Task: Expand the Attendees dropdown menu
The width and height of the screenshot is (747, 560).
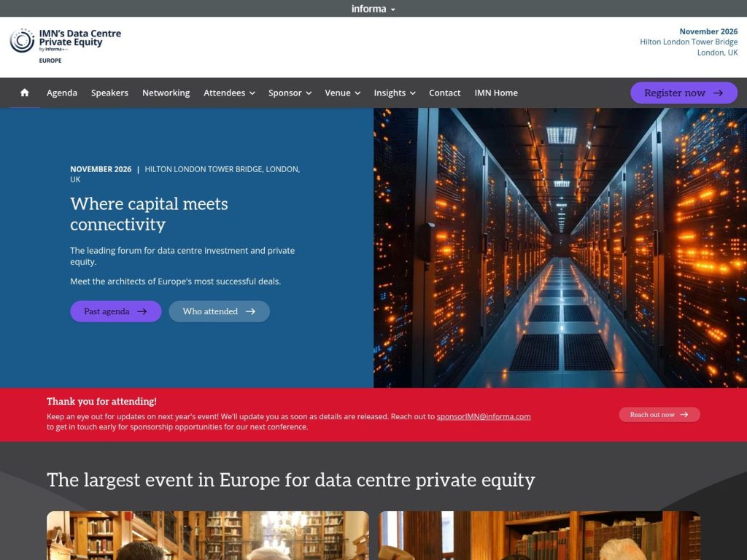Action: (229, 93)
